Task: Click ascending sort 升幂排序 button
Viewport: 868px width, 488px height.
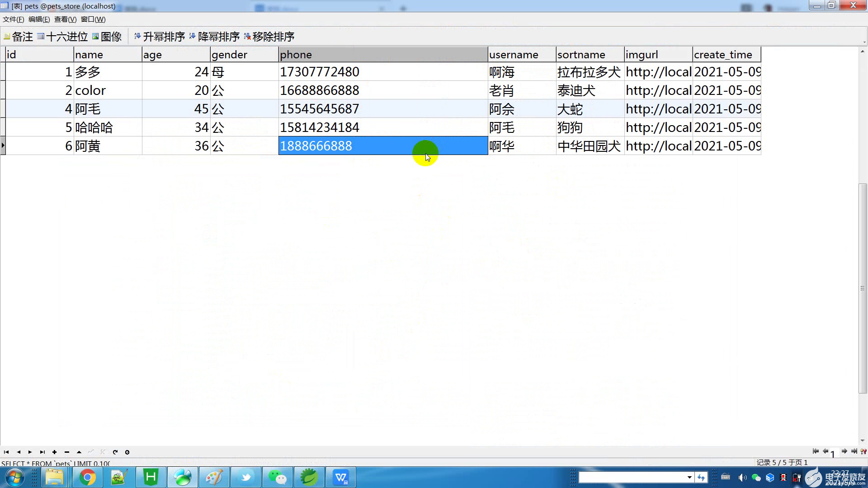Action: click(x=160, y=37)
